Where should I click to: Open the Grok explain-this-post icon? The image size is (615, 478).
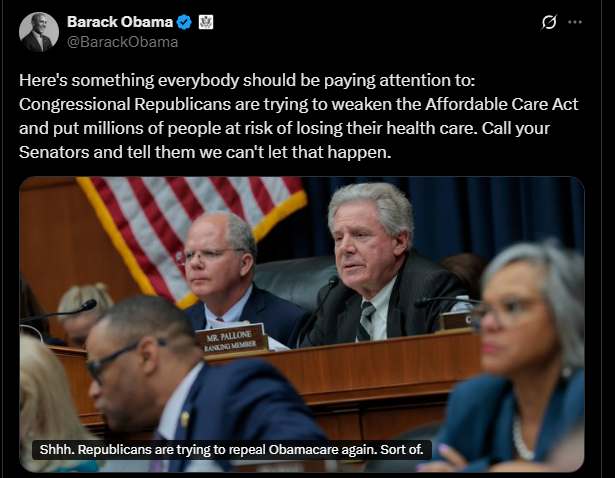[x=549, y=22]
